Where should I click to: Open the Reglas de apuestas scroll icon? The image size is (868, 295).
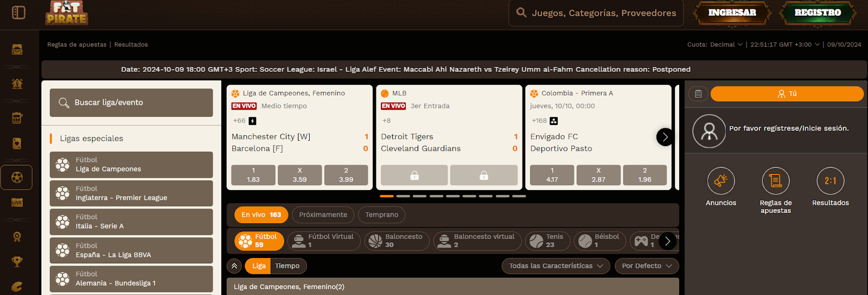(x=776, y=181)
